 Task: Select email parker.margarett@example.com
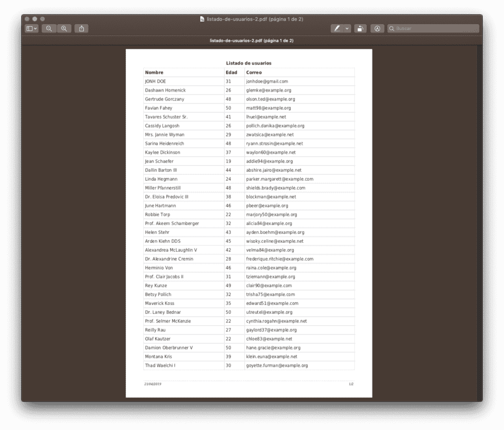pyautogui.click(x=280, y=179)
